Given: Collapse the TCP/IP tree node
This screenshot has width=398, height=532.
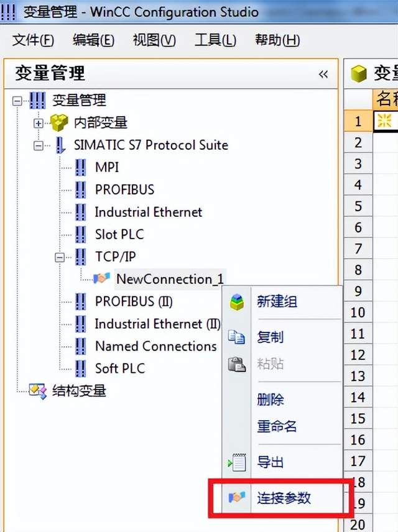Looking at the screenshot, I should (x=60, y=257).
